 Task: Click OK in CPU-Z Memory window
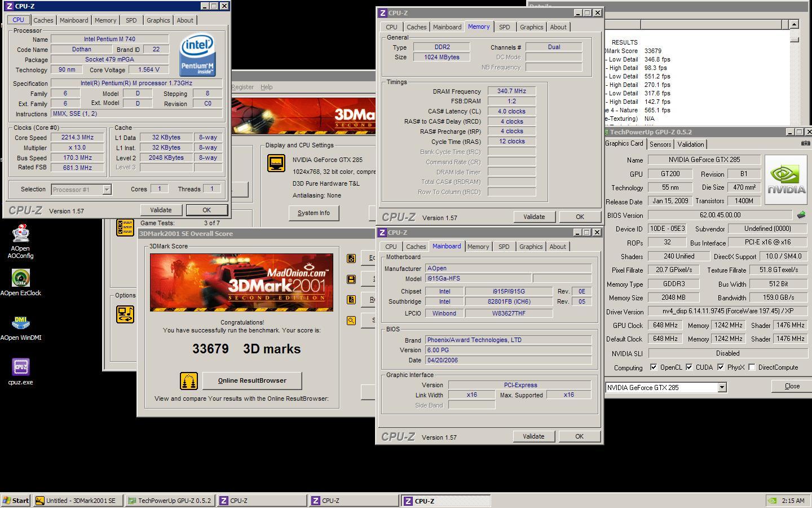pos(580,217)
